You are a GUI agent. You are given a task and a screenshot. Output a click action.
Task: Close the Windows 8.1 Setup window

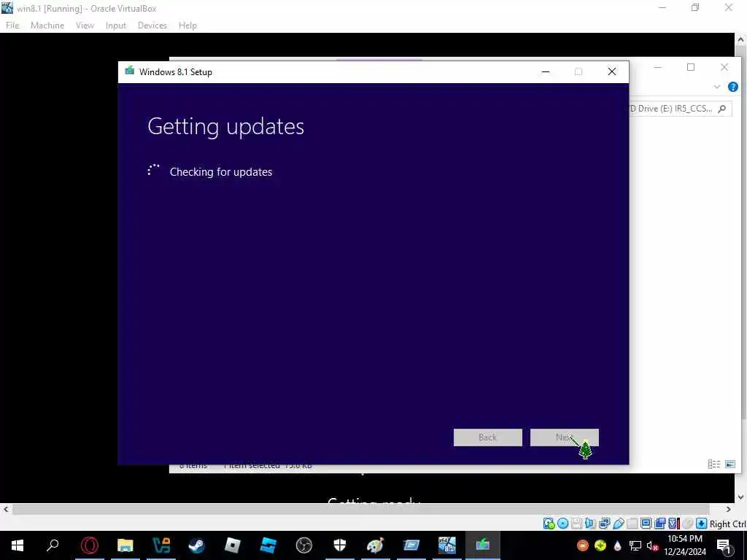tap(612, 72)
